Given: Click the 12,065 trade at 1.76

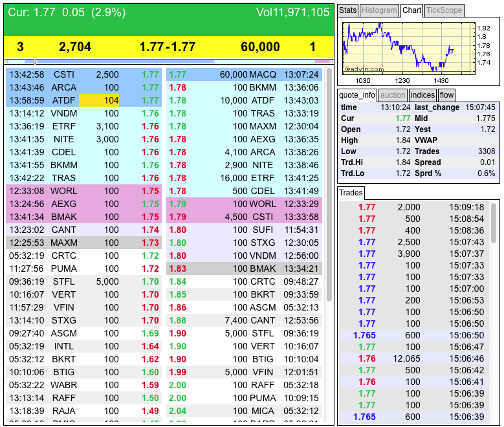Looking at the screenshot, I should click(x=413, y=358).
